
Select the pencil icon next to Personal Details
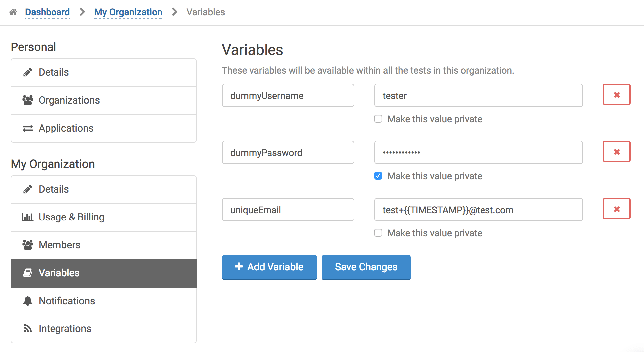tap(28, 72)
